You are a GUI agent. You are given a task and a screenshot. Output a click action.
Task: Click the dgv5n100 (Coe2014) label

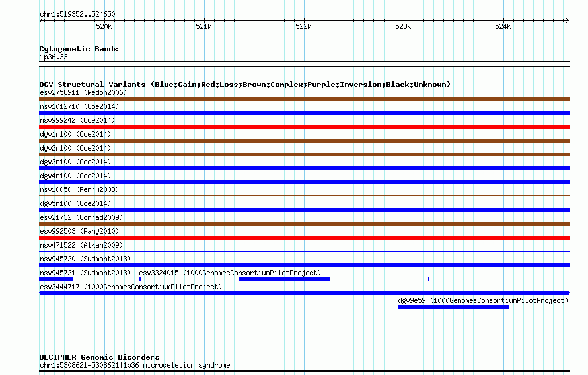[75, 203]
